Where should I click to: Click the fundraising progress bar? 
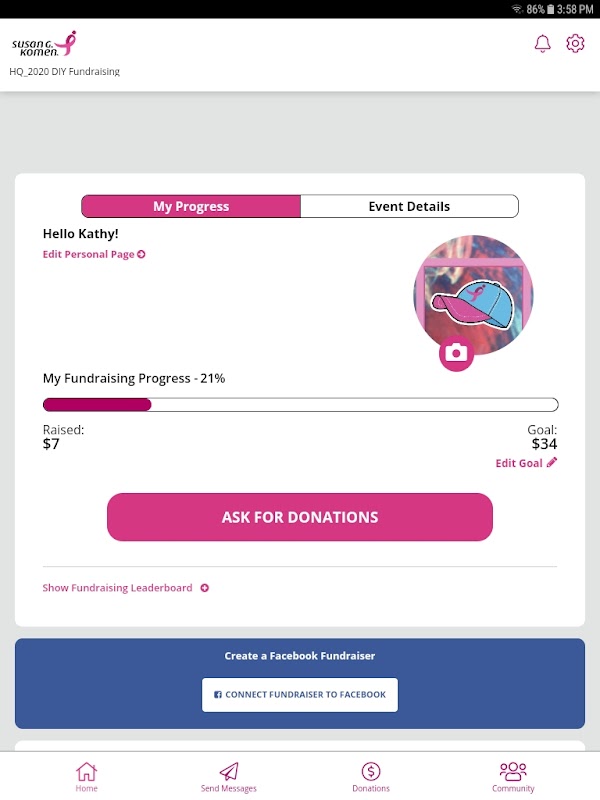pyautogui.click(x=300, y=405)
